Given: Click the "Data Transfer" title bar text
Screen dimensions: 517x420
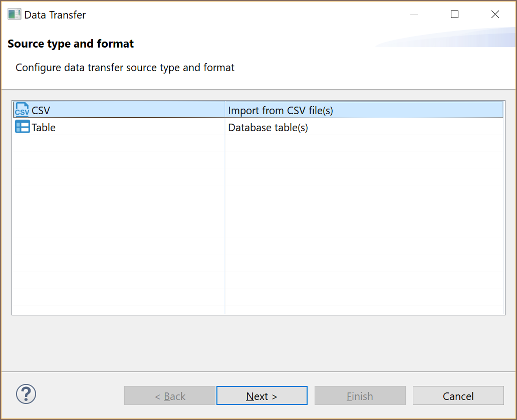Looking at the screenshot, I should click(x=55, y=15).
